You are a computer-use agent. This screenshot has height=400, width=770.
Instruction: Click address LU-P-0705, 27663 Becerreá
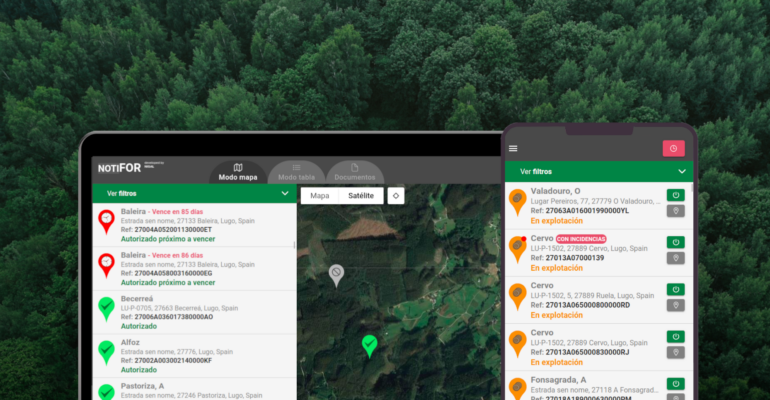(x=179, y=308)
